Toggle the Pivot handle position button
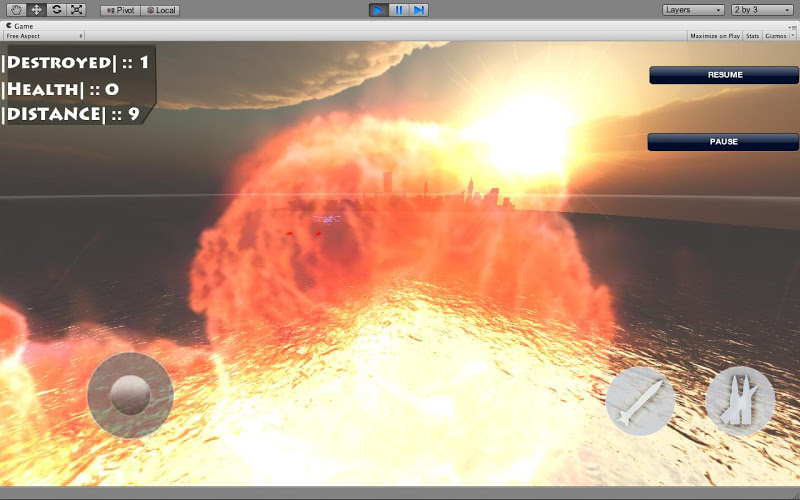800x500 pixels. 120,10
